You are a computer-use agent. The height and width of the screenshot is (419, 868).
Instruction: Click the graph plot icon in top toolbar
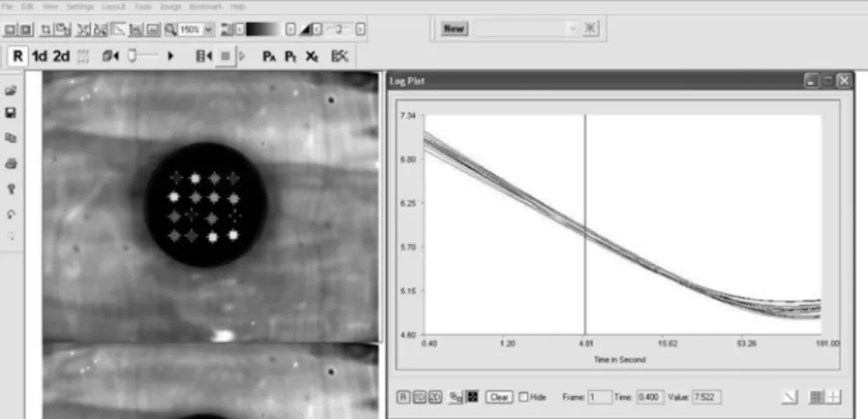click(135, 29)
